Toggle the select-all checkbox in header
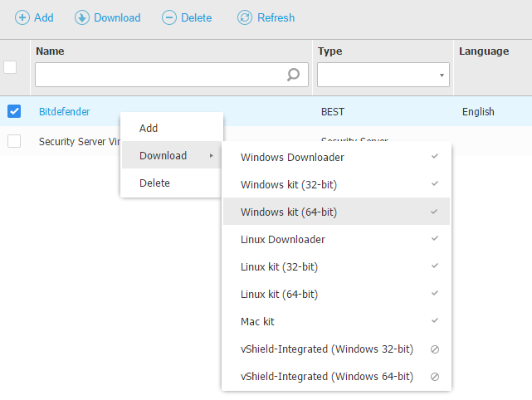 [11, 67]
